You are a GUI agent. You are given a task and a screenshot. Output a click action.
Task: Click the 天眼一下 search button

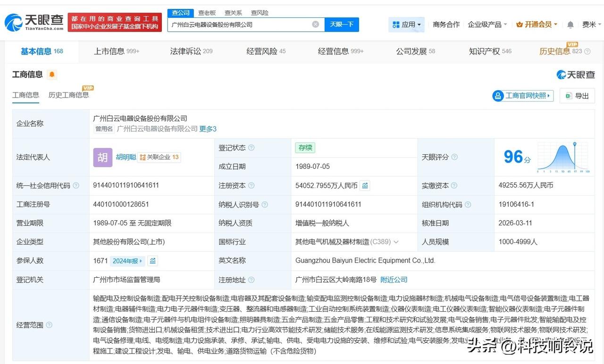[x=342, y=25]
